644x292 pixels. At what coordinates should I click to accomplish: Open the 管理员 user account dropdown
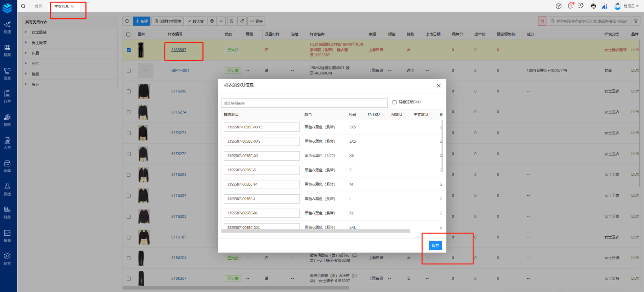[630, 6]
